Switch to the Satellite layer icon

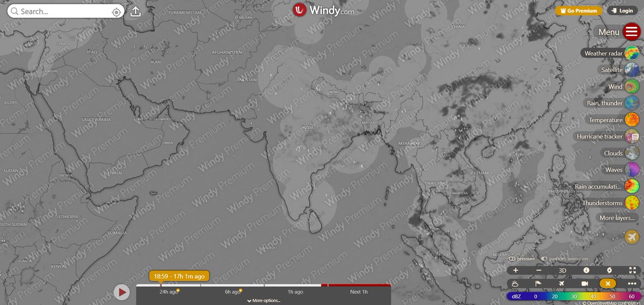pos(632,70)
